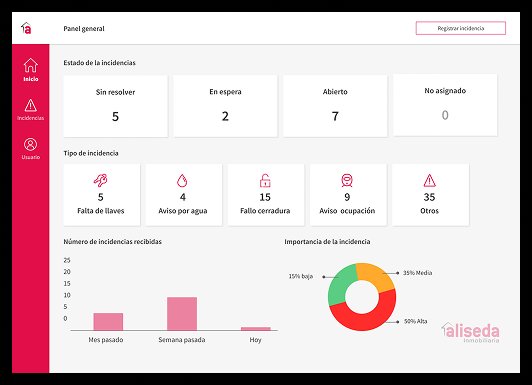
Task: Click the water drop icon
Action: [182, 181]
